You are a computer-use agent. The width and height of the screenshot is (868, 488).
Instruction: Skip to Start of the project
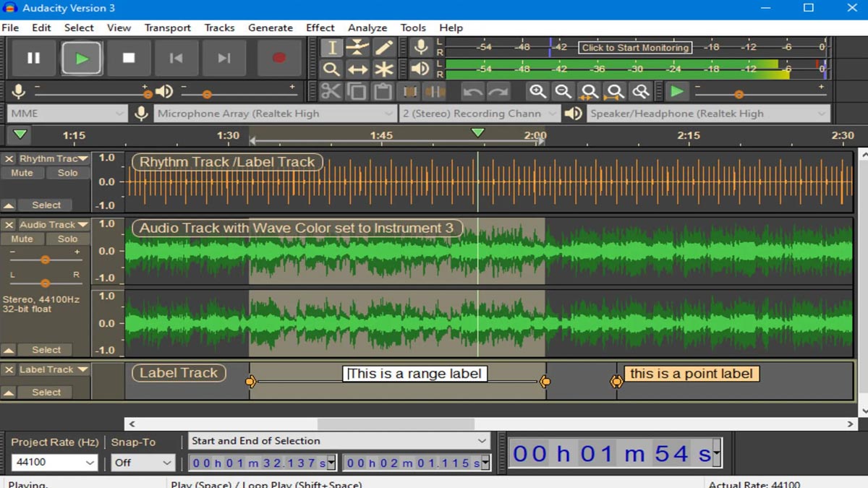tap(176, 58)
